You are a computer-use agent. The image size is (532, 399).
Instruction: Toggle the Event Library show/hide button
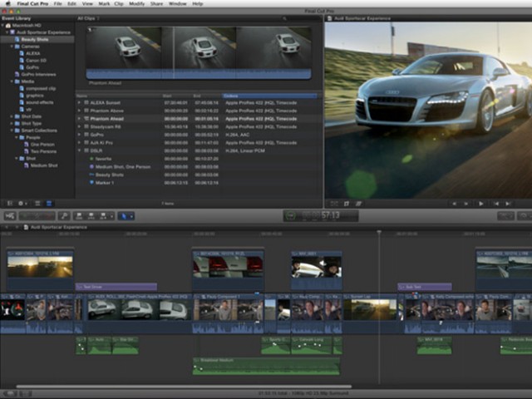click(10, 204)
